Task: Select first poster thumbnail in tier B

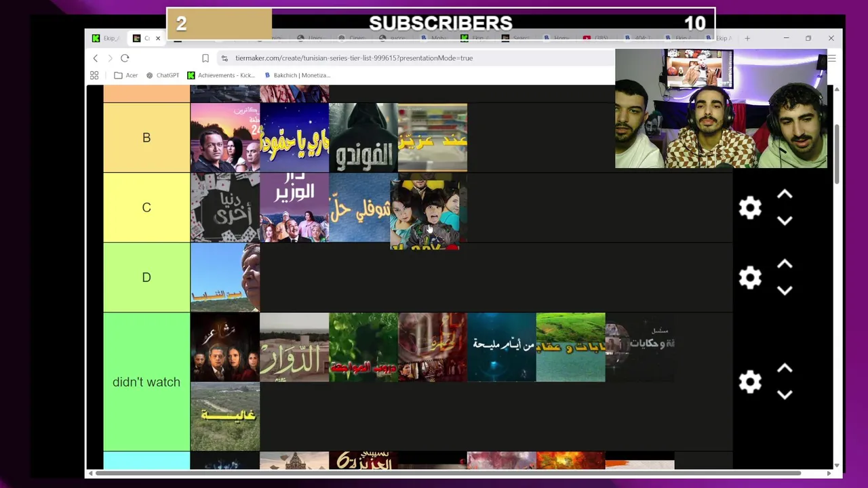Action: pos(225,138)
